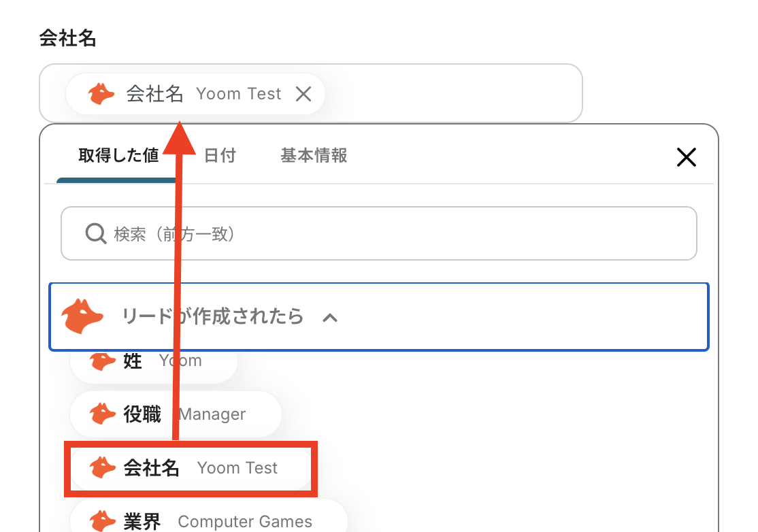Click the fox icon beside 会社名 option
Screen dimensions: 758x532
point(103,468)
